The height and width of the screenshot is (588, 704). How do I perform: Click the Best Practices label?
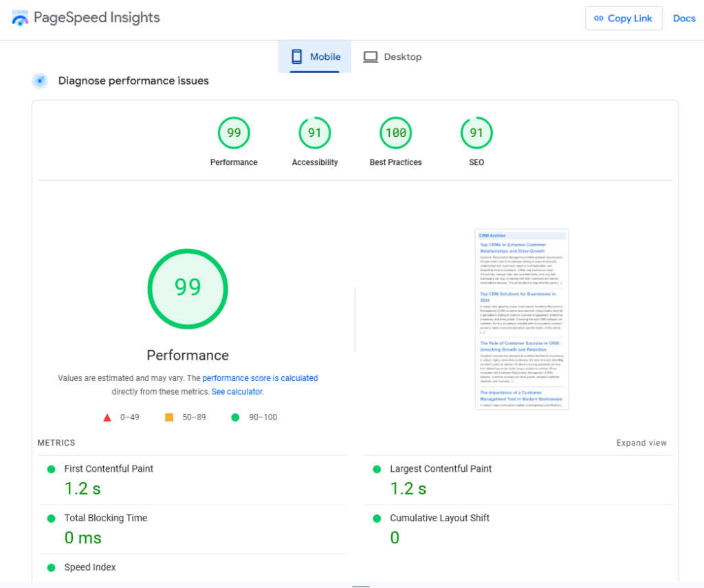tap(395, 162)
